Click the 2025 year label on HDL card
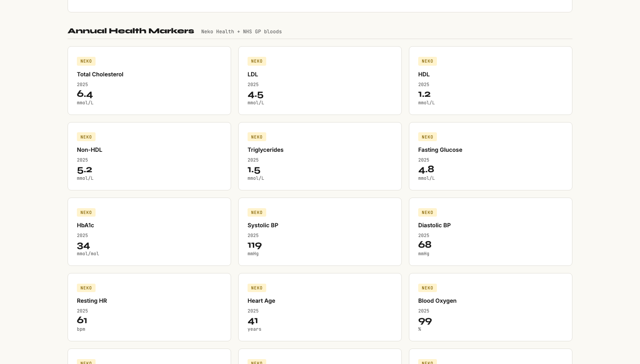Image resolution: width=640 pixels, height=364 pixels. (x=424, y=85)
